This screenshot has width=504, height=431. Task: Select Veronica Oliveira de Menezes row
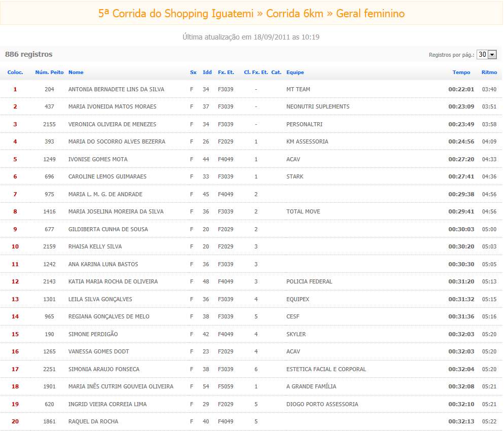112,124
